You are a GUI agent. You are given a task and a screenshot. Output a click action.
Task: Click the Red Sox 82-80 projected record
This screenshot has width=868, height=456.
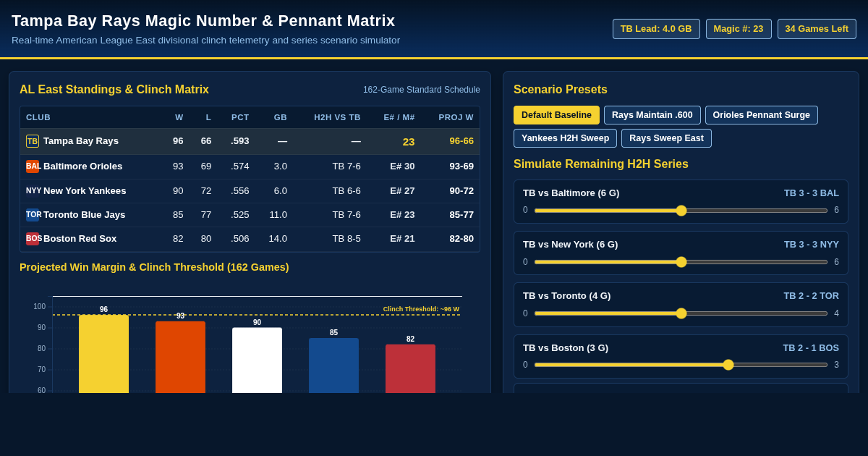click(x=461, y=239)
